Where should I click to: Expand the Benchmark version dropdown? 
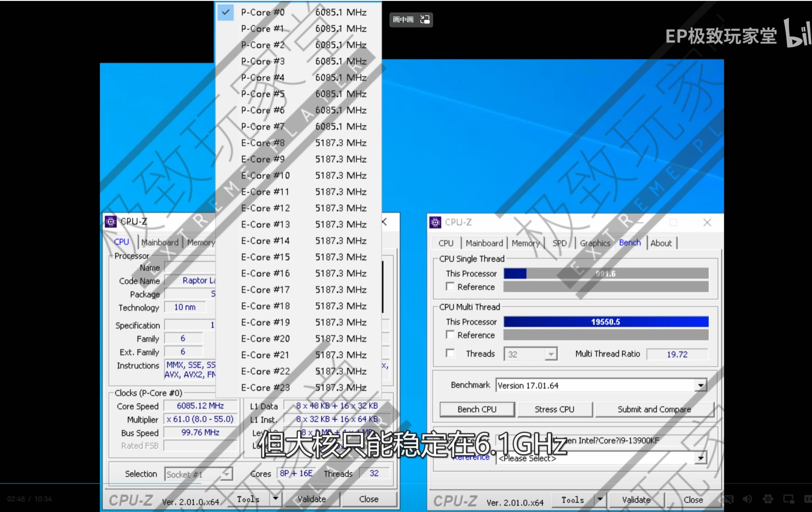pyautogui.click(x=700, y=385)
